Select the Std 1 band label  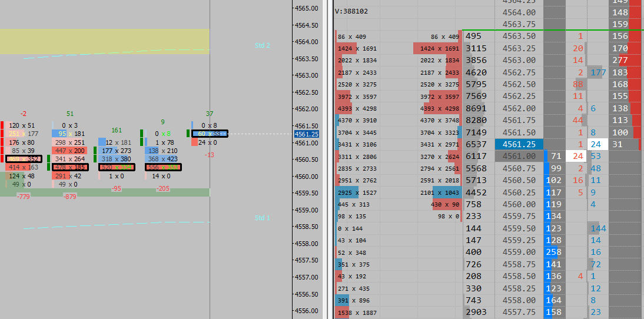click(x=263, y=218)
